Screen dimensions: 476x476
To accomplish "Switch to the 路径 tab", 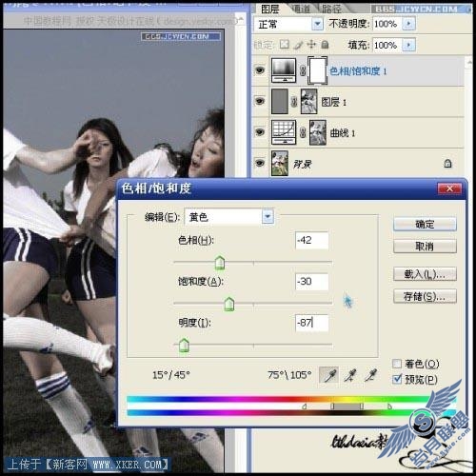I will click(331, 9).
